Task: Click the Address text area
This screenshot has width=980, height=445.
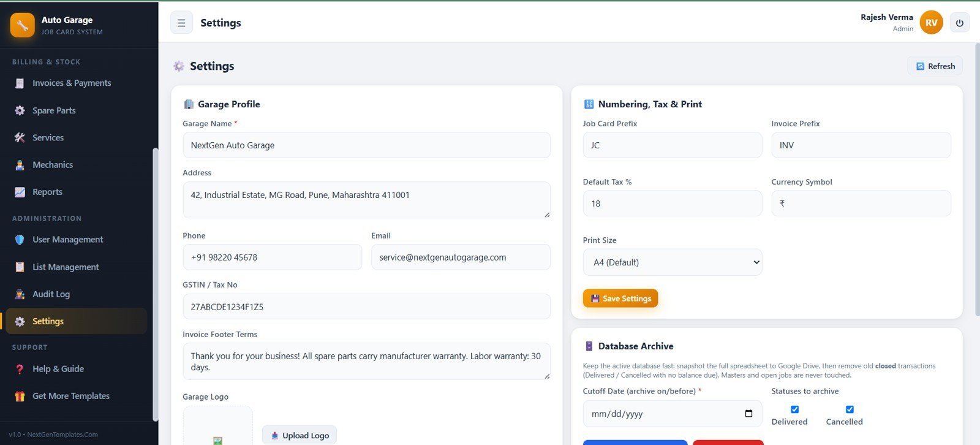Action: (x=366, y=200)
